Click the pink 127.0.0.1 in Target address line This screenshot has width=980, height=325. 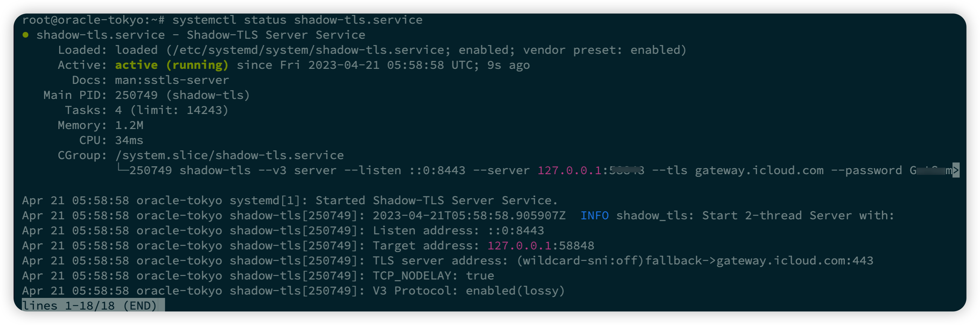tap(519, 246)
